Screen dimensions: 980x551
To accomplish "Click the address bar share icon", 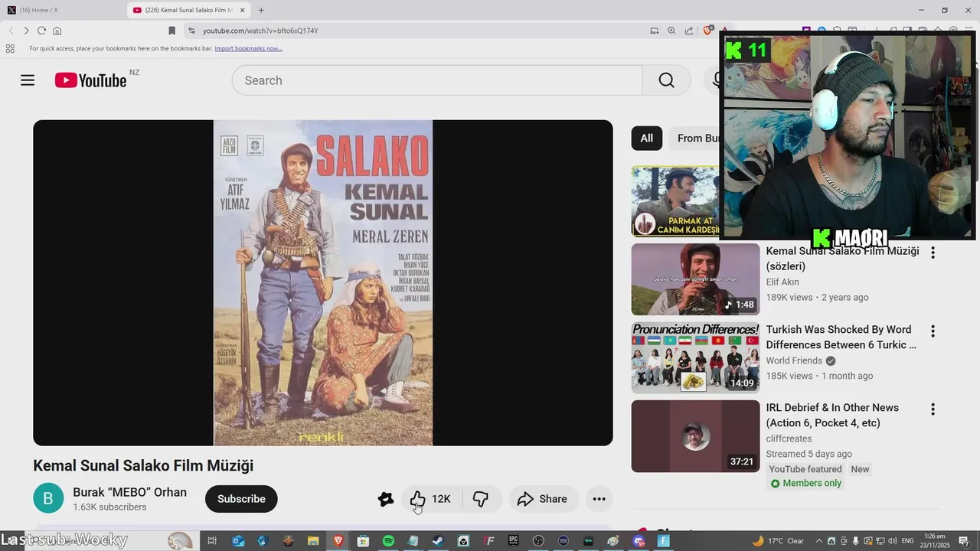I will [x=689, y=31].
